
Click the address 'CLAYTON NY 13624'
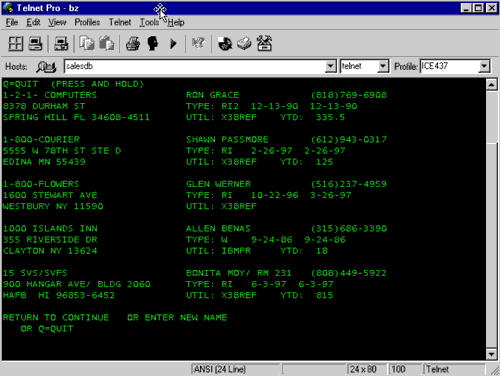tap(50, 251)
